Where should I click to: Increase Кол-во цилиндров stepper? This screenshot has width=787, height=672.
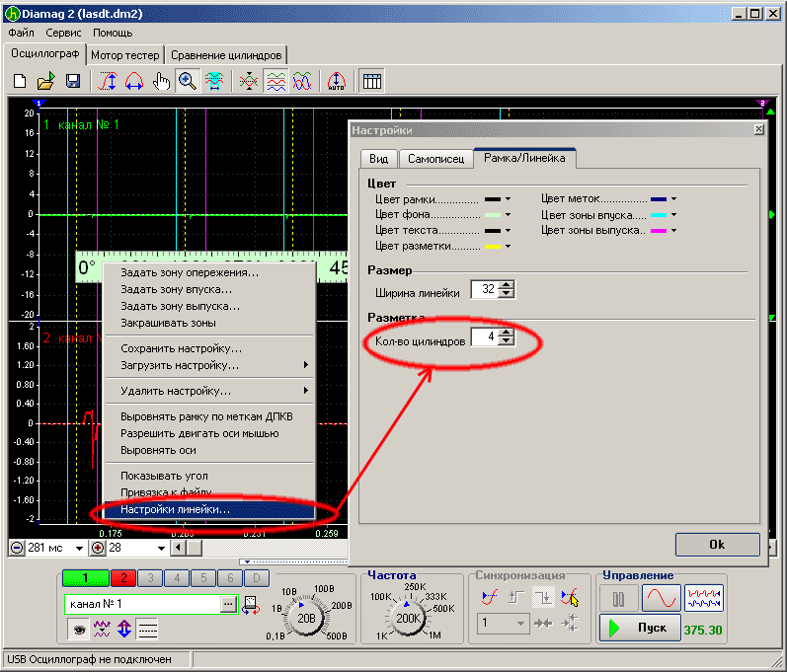tap(507, 333)
